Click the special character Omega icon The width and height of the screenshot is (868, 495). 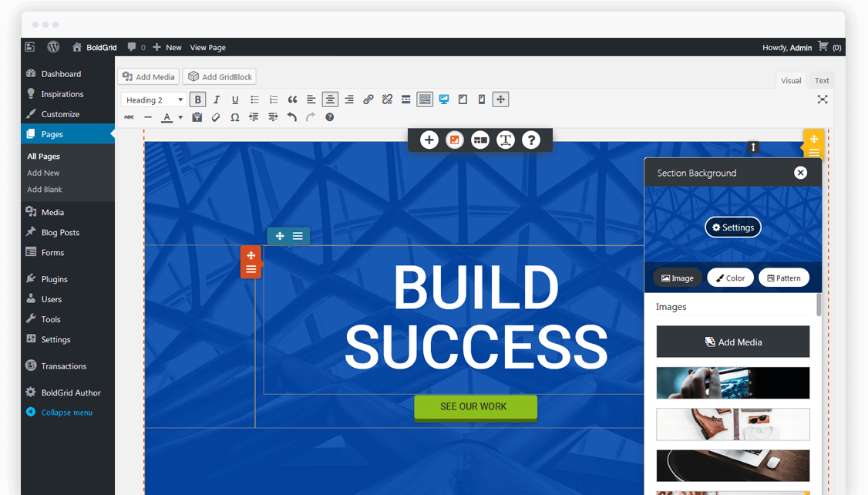(234, 117)
